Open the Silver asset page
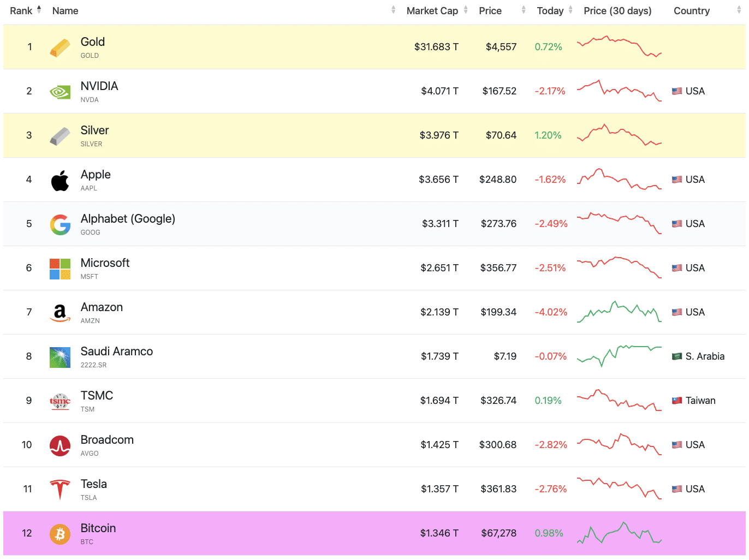749x560 pixels. (94, 130)
